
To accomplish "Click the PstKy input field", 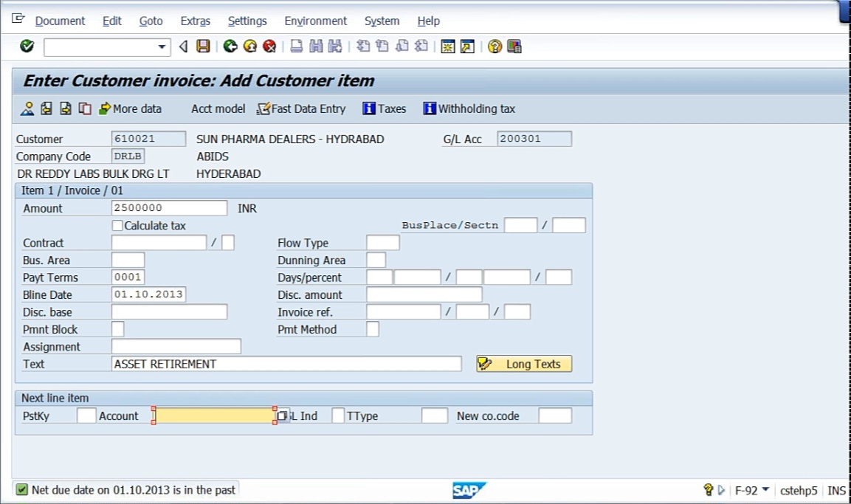I will coord(86,416).
